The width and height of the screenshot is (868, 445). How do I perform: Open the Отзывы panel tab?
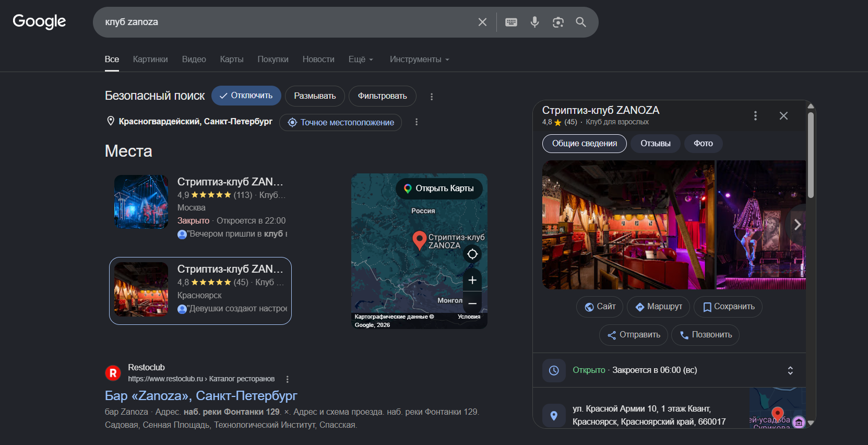click(x=656, y=144)
